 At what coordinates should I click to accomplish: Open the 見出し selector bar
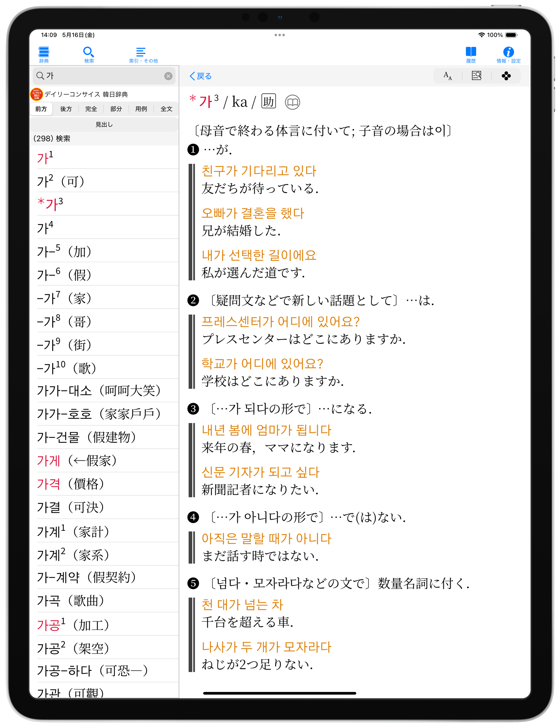[x=104, y=124]
